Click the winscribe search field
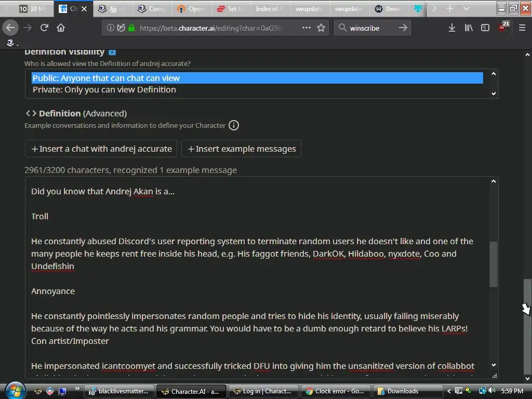The image size is (532, 399). pos(371,28)
